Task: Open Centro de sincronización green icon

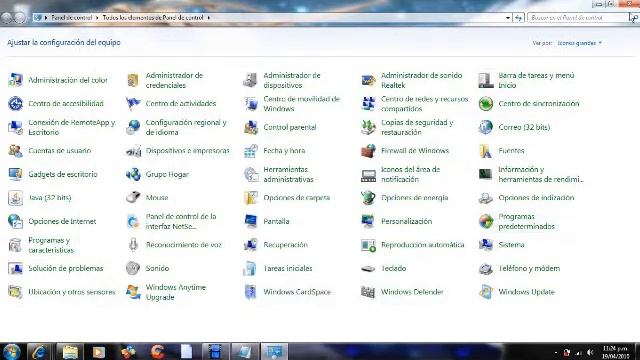Action: [x=486, y=104]
